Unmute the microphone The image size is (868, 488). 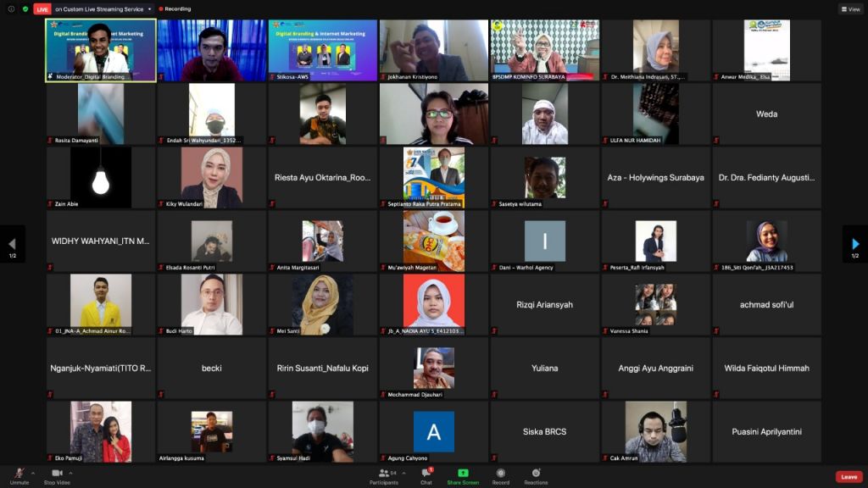click(x=19, y=474)
